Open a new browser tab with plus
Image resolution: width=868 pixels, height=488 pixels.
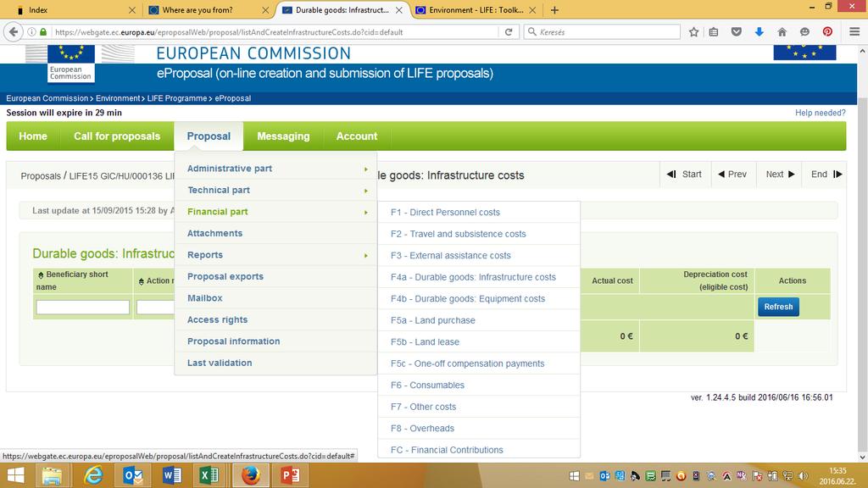point(554,10)
